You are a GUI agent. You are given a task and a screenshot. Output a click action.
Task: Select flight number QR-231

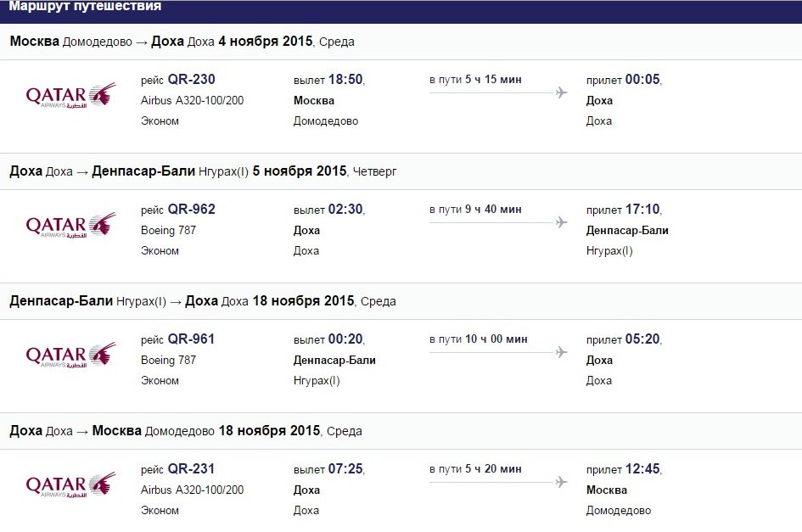(x=191, y=469)
